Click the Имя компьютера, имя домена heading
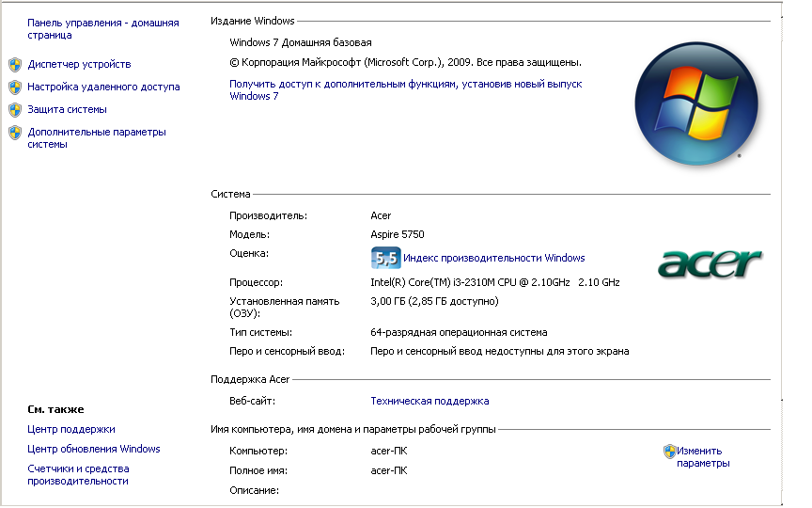Image resolution: width=812 pixels, height=508 pixels. click(x=353, y=429)
